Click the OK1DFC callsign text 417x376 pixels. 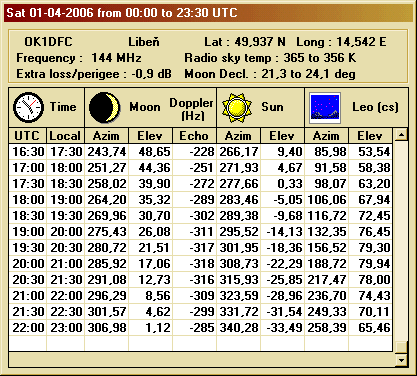click(x=48, y=42)
